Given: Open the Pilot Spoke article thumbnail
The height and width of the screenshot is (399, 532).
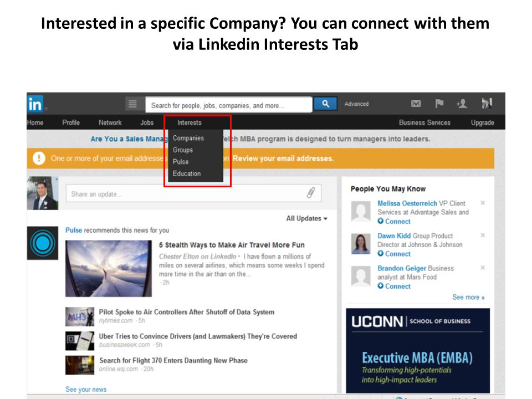Looking at the screenshot, I should tap(80, 316).
